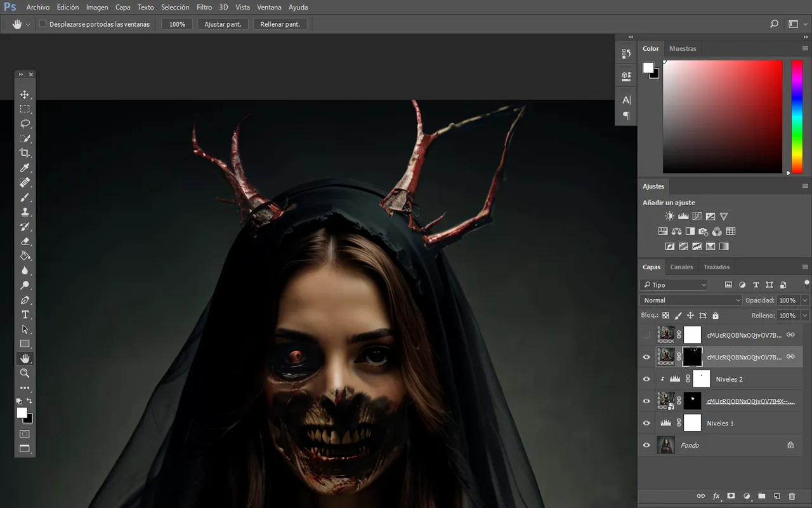This screenshot has height=508, width=812.
Task: Select the Dodge tool
Action: 25,285
